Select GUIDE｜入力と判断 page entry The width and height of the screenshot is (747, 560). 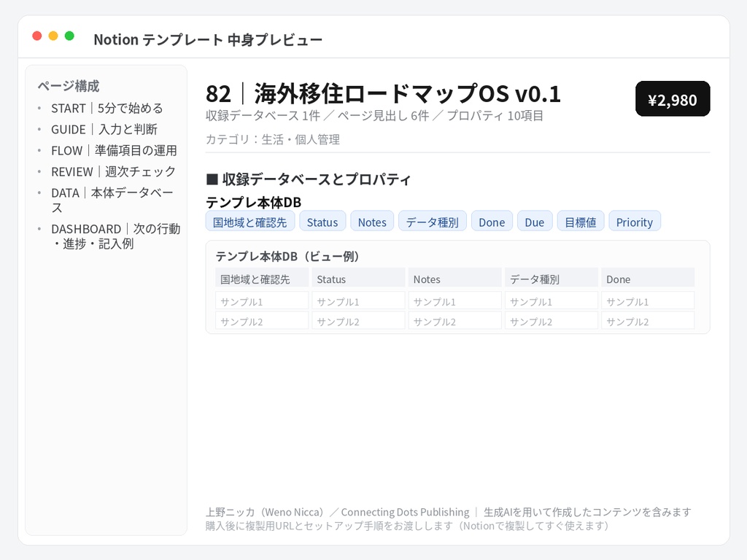(x=104, y=130)
